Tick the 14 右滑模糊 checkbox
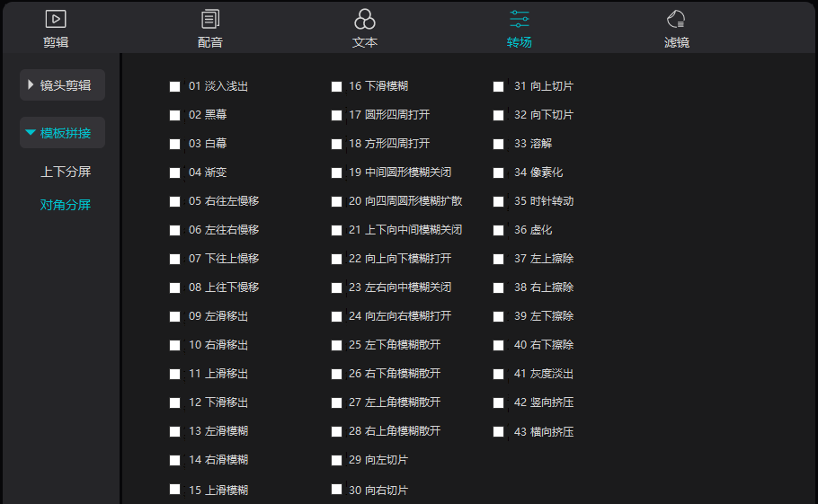 click(x=174, y=460)
